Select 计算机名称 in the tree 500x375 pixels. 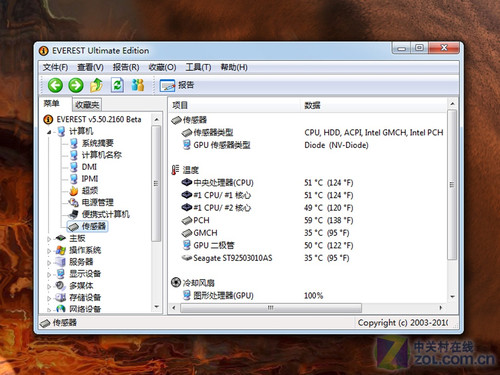coord(102,155)
